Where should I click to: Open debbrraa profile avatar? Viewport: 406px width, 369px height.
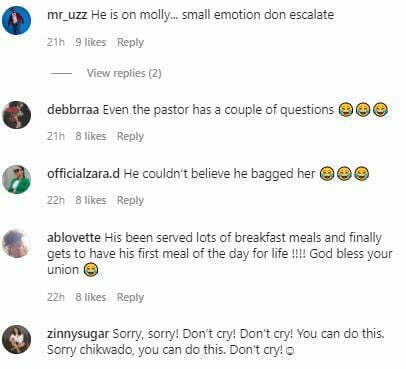[17, 115]
